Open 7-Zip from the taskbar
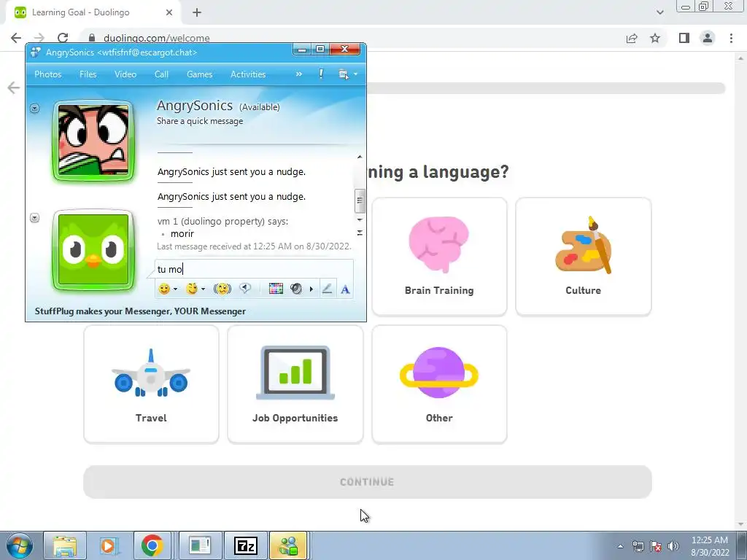This screenshot has height=560, width=747. 246,545
